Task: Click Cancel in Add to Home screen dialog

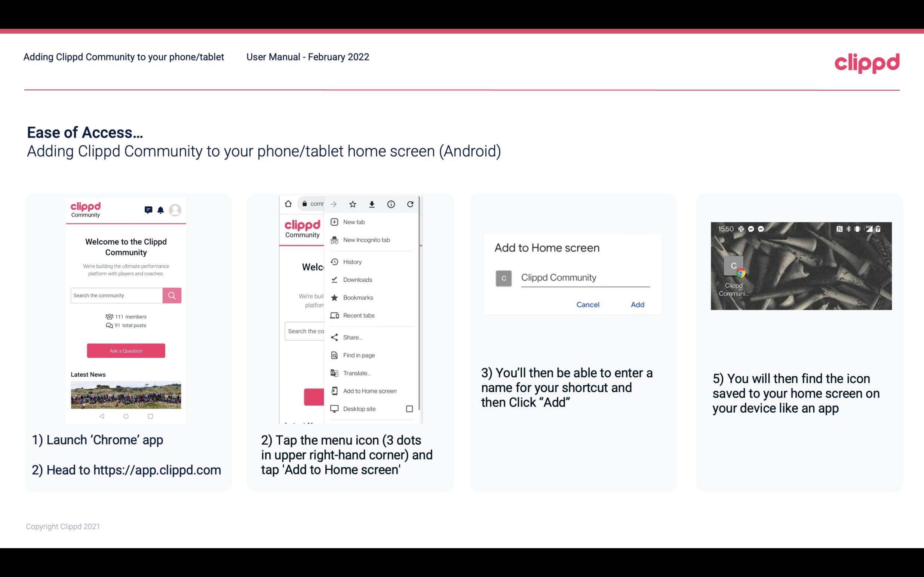Action: [587, 304]
